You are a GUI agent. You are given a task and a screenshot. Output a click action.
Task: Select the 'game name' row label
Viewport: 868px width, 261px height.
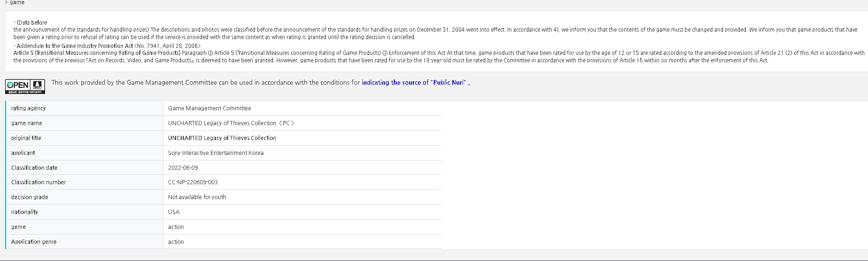tap(26, 123)
